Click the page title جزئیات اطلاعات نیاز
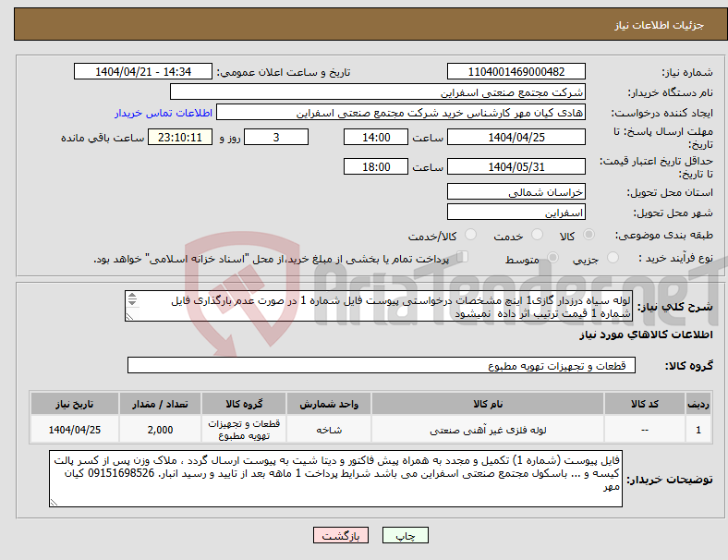728x560 pixels. [660, 25]
